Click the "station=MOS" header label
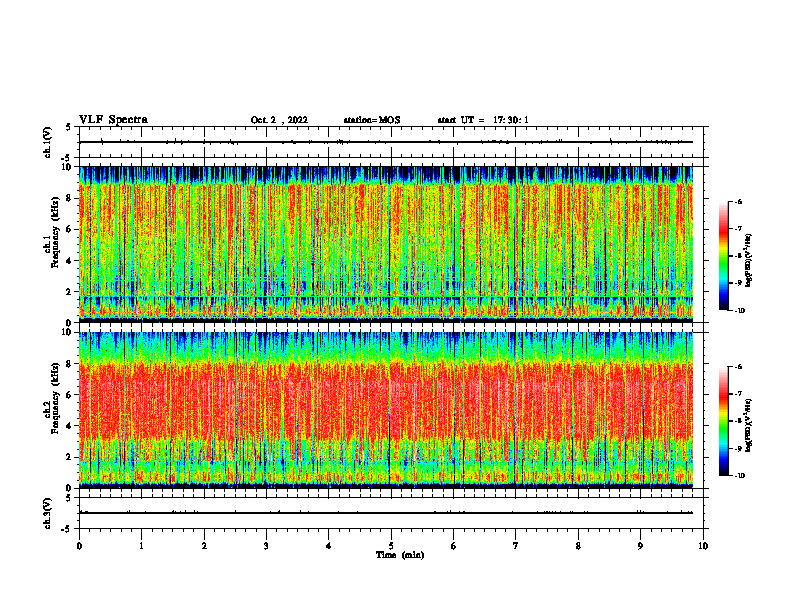This screenshot has width=792, height=612. (372, 120)
